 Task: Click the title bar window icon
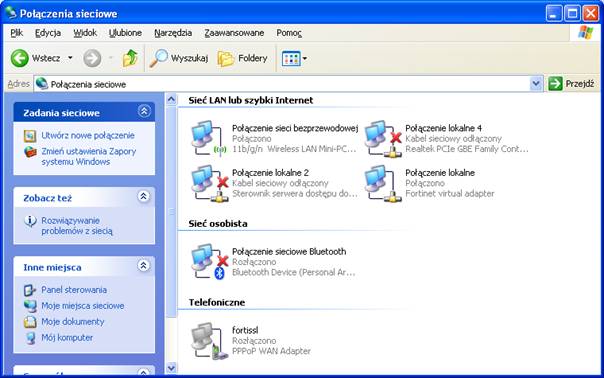[x=11, y=13]
